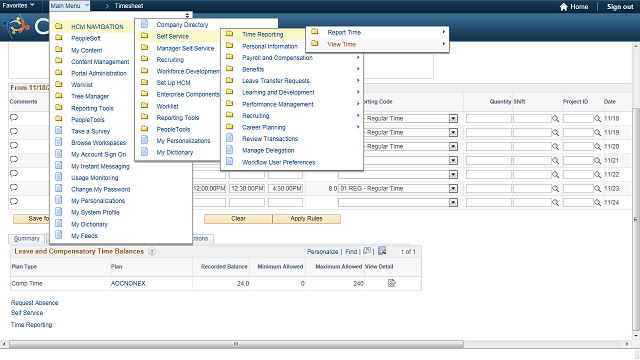Choose View Time from submenu

(341, 44)
